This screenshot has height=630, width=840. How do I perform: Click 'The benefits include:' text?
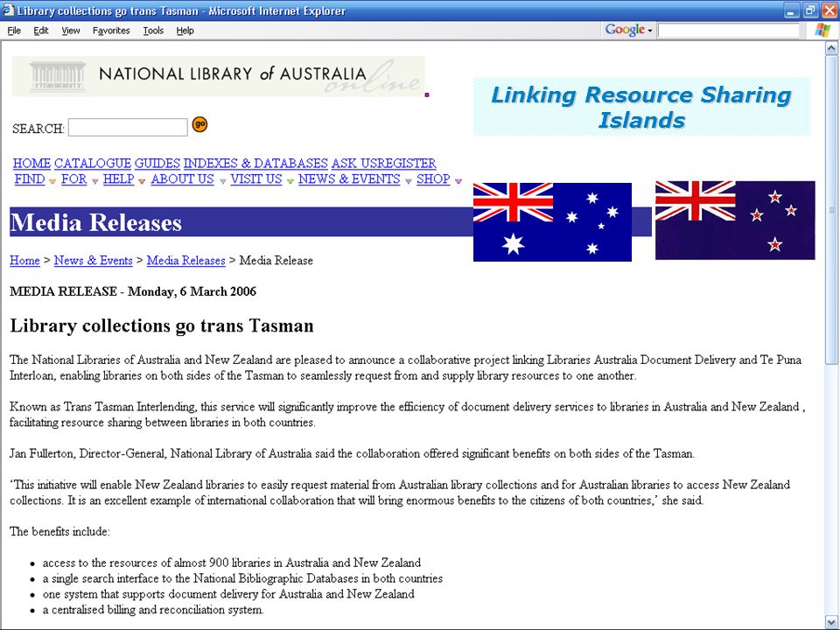pyautogui.click(x=59, y=531)
